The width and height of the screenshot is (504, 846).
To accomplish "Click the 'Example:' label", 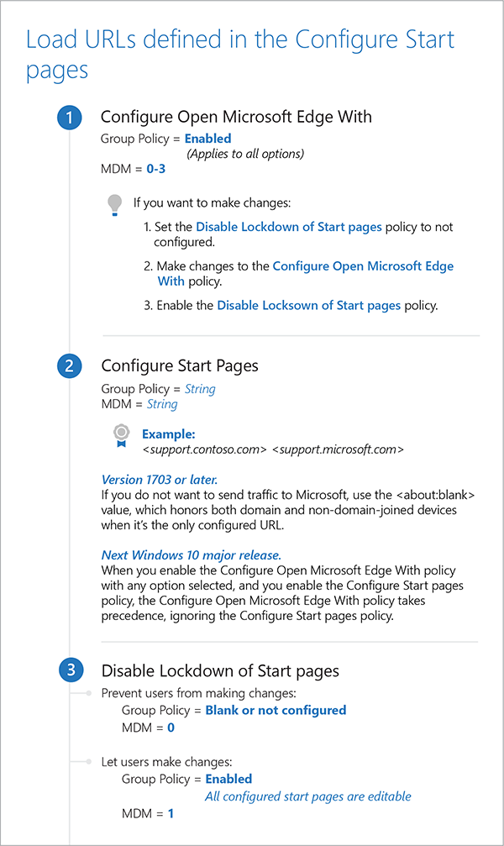I will (x=168, y=434).
